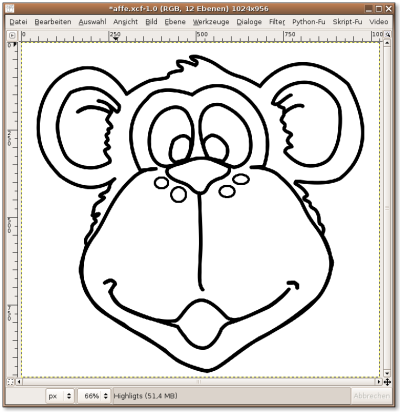
Task: Open the Ebene menu
Action: point(175,22)
